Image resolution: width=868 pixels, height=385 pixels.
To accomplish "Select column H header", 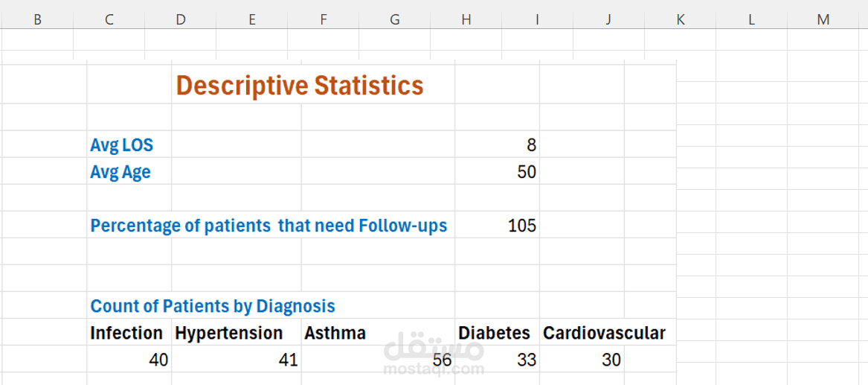I will (x=466, y=20).
